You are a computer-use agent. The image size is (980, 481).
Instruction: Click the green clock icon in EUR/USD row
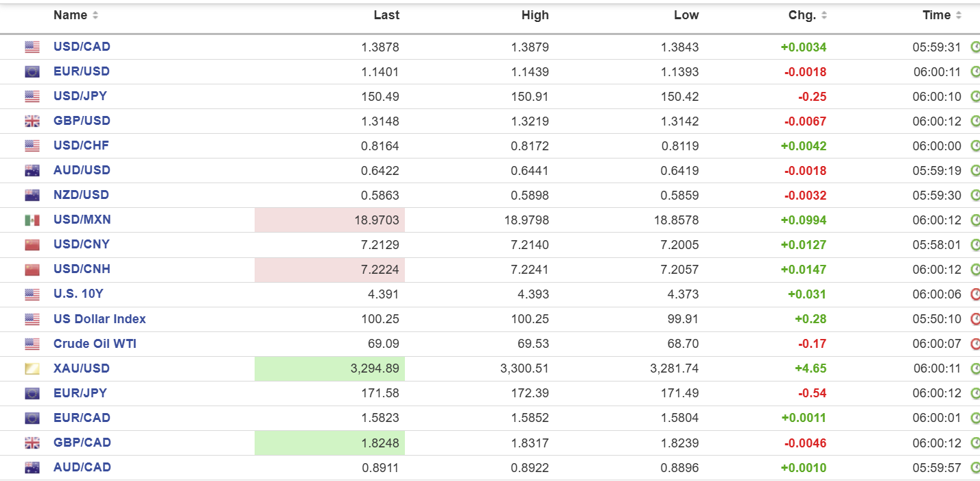click(x=975, y=71)
